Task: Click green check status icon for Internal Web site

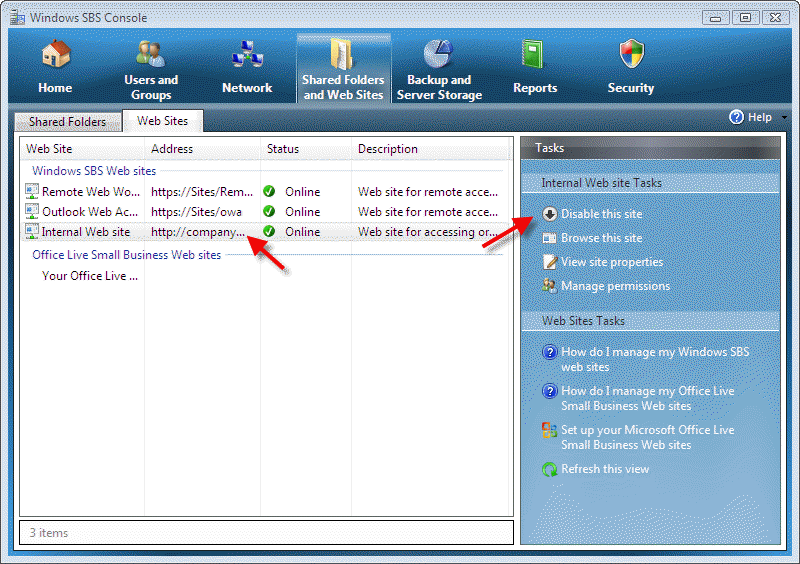Action: click(269, 231)
